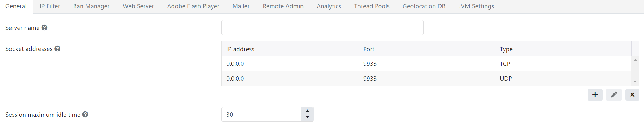The height and width of the screenshot is (127, 644).
Task: Open the Geolocation DB tab
Action: tap(424, 6)
